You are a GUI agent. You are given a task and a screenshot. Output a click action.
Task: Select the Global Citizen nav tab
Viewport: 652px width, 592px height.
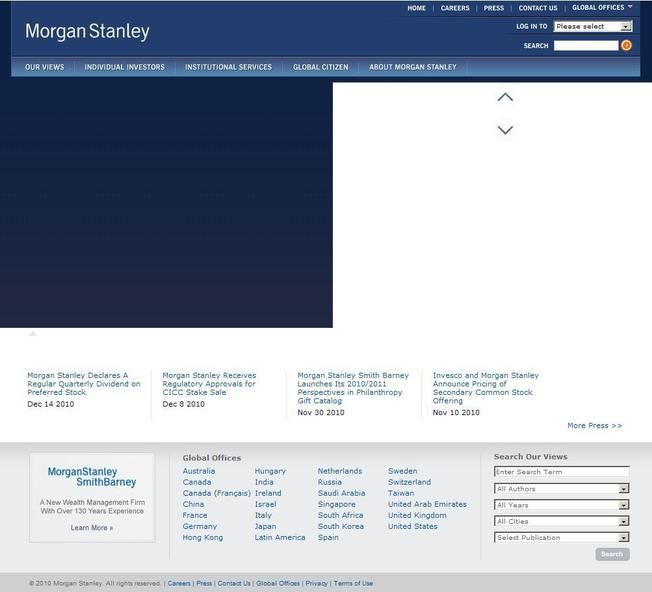pyautogui.click(x=321, y=67)
